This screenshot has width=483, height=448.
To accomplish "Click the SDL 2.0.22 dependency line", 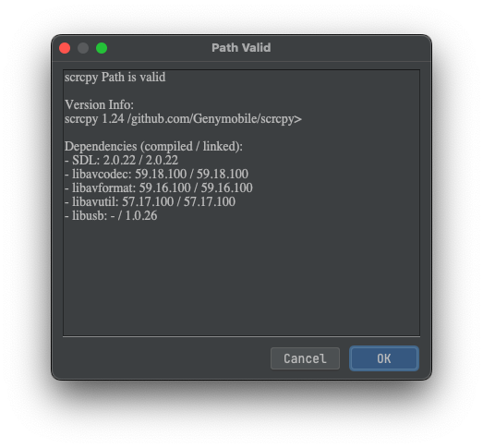I will click(x=121, y=160).
